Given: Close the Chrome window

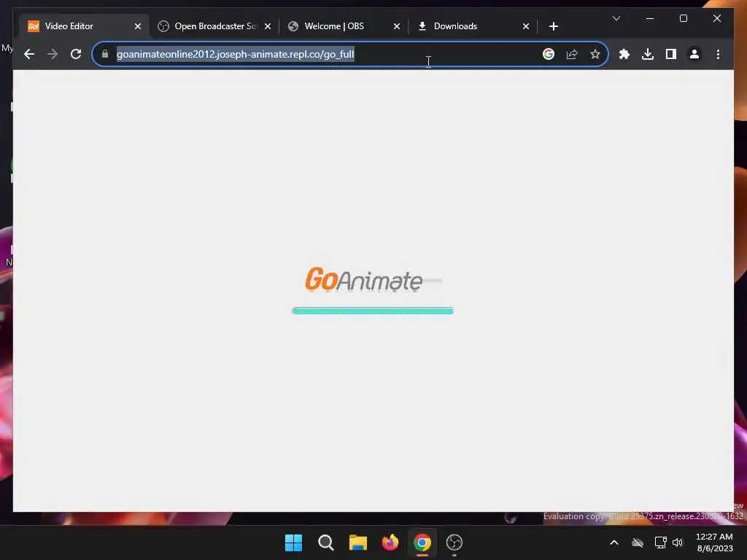Looking at the screenshot, I should (716, 18).
